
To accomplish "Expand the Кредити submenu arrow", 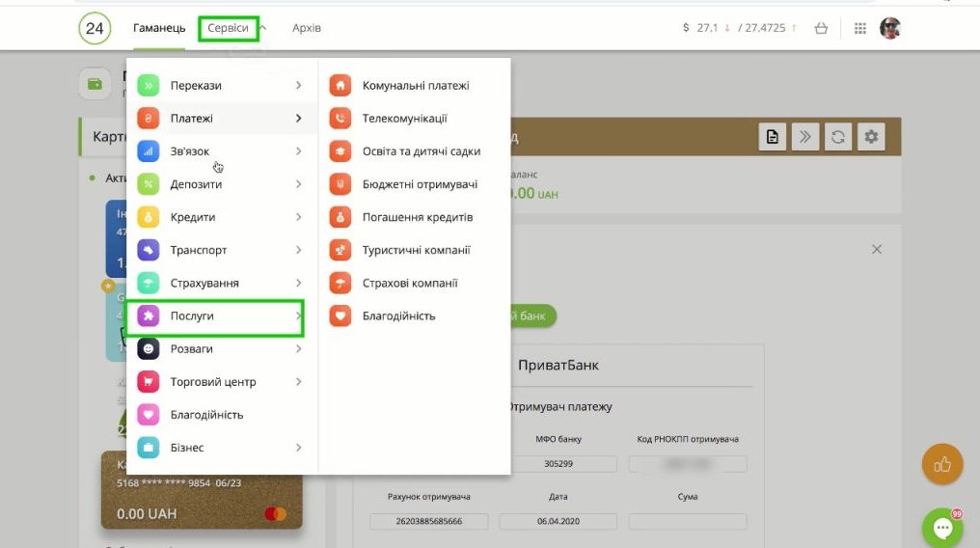I will coord(299,217).
